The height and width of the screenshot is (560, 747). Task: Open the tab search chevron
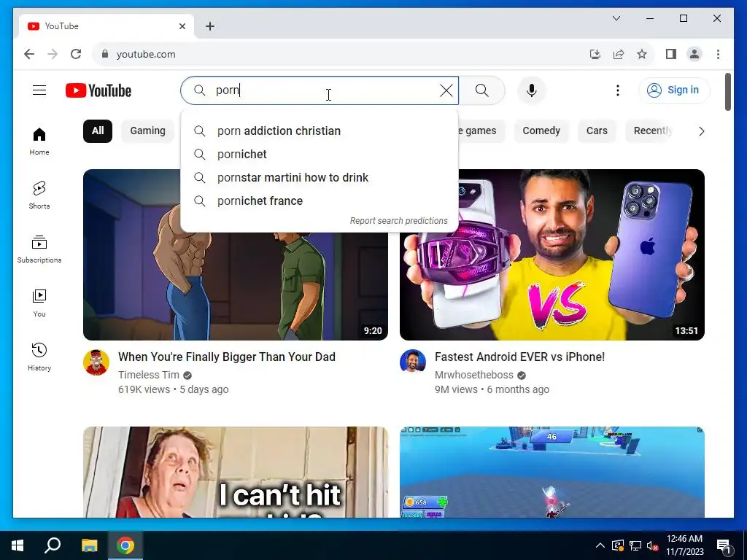pyautogui.click(x=616, y=18)
